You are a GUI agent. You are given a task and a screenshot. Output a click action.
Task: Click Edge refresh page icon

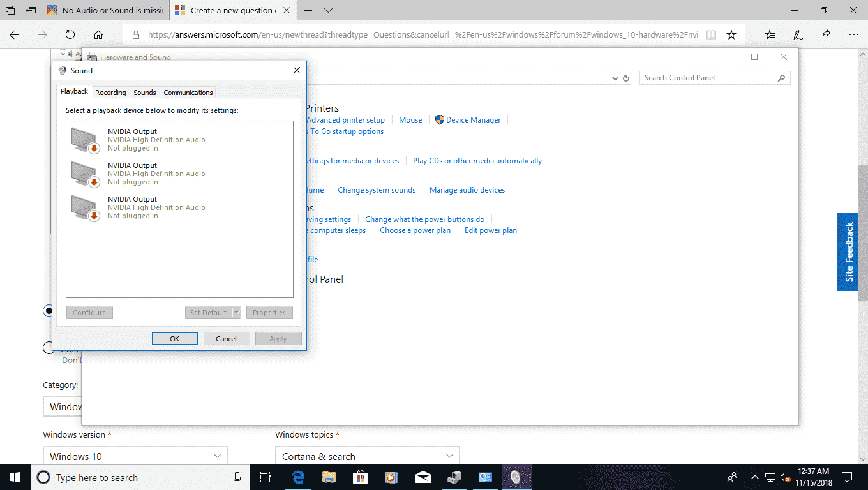70,35
